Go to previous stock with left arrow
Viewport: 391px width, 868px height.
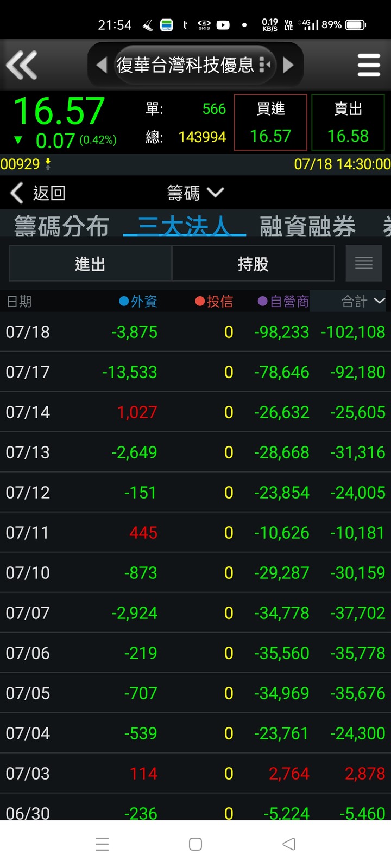tap(101, 65)
